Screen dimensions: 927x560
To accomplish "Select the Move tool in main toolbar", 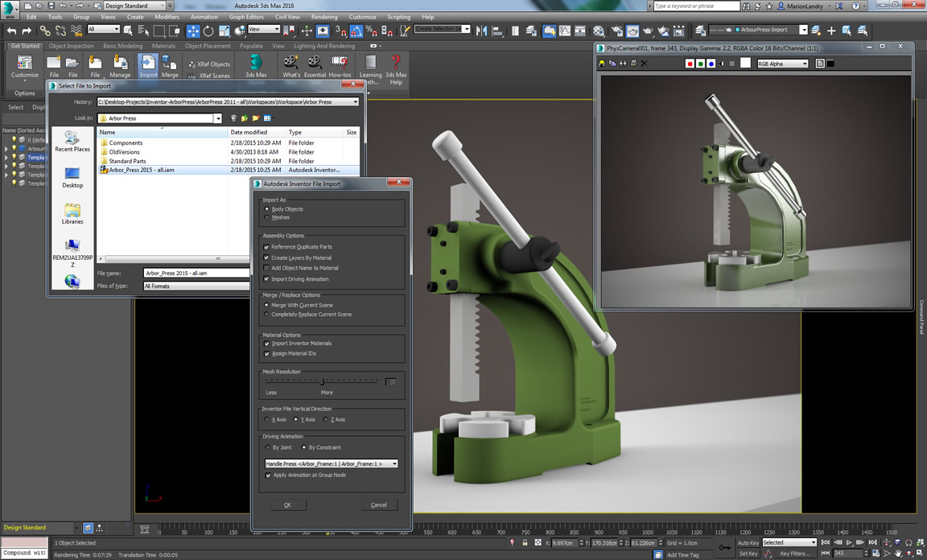I will tap(193, 31).
